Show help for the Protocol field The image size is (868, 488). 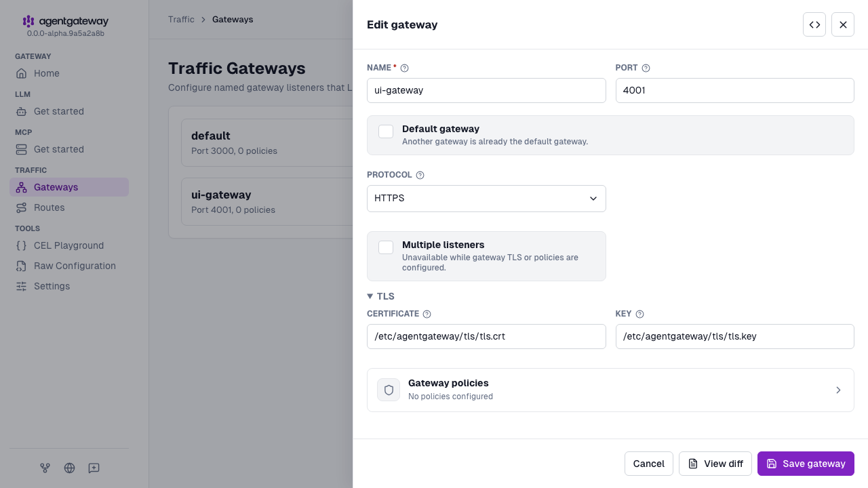pyautogui.click(x=420, y=175)
